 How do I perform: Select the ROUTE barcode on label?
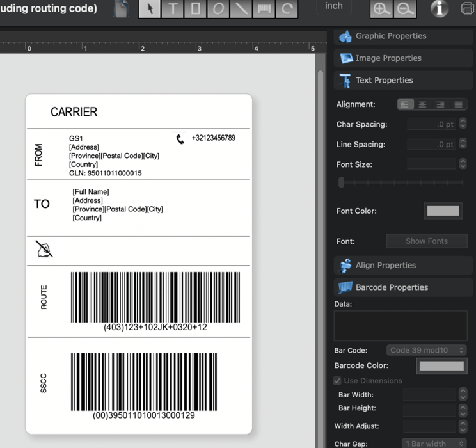[x=155, y=297]
